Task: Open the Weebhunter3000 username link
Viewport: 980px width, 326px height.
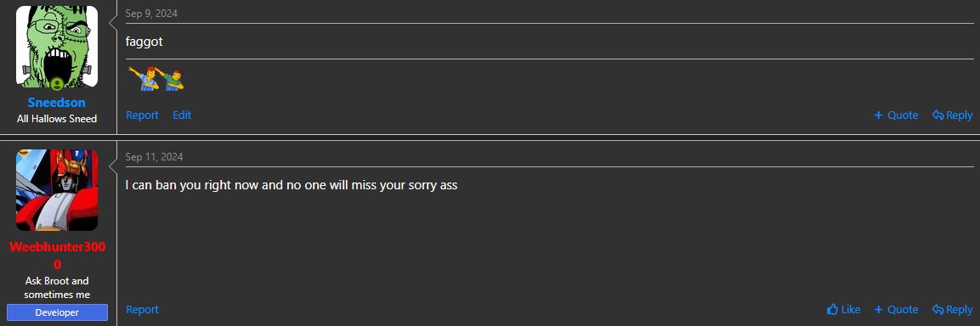Action: pos(57,256)
